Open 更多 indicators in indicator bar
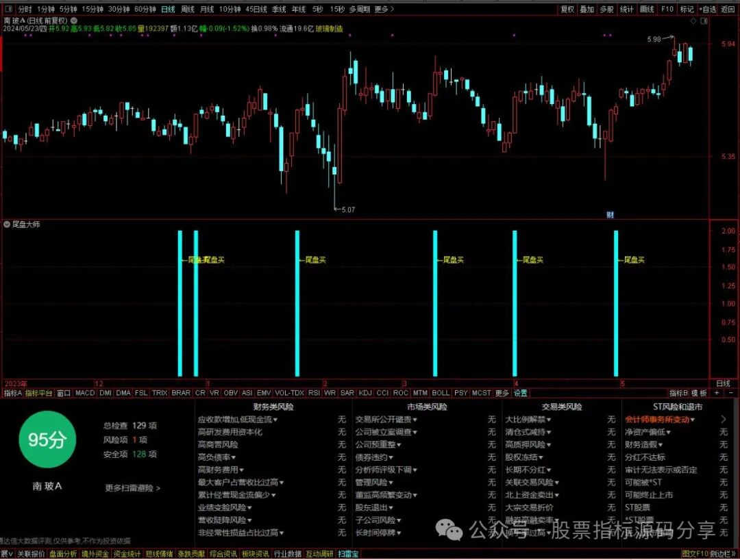Screen dimensions: 740x560 (x=502, y=393)
